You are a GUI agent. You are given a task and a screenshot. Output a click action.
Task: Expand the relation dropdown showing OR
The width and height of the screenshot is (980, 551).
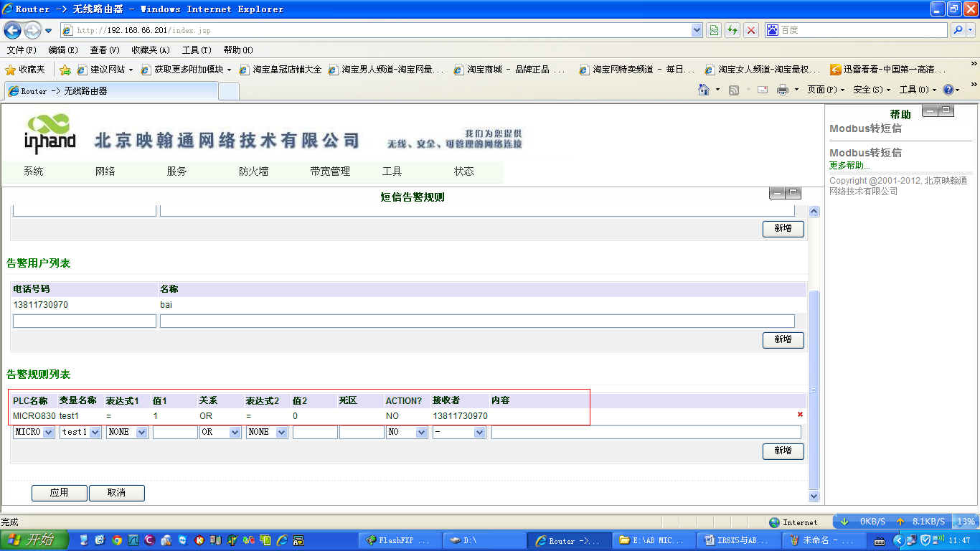[220, 433]
